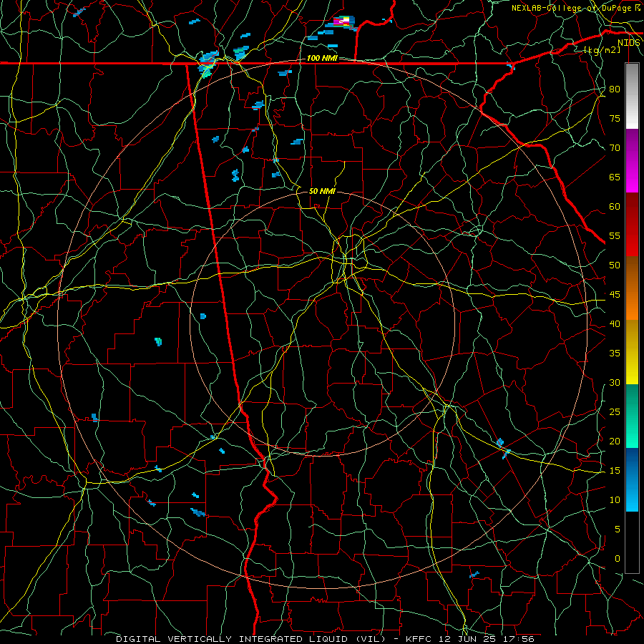644x644 pixels.
Task: Click the kg/m2 units label
Action: pos(602,50)
